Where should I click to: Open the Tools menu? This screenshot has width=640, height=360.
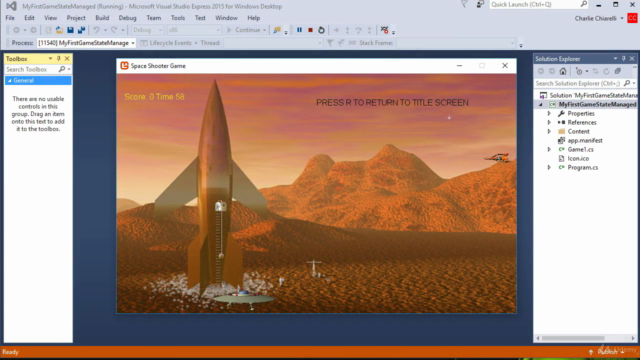point(178,18)
